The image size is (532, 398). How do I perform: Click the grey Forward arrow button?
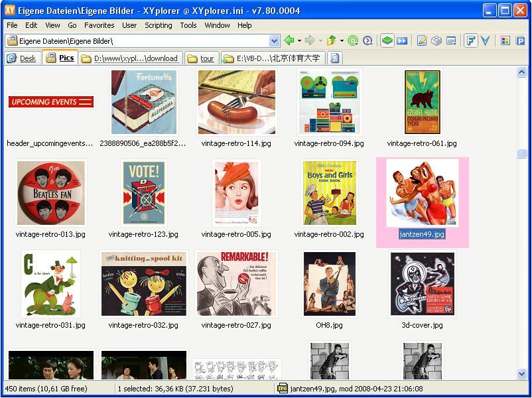(x=310, y=40)
